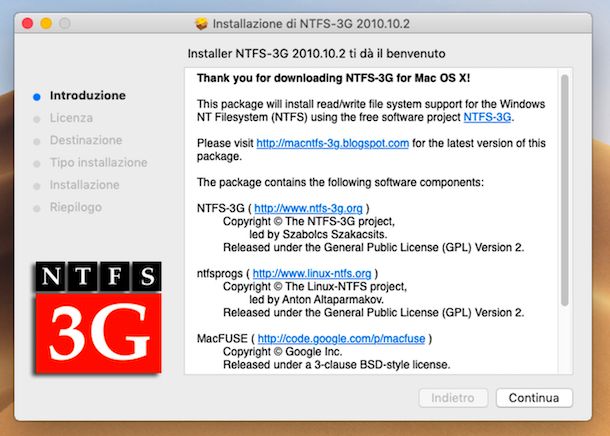The image size is (610, 436).
Task: Click the vertical scrollbar thumb of welcome text
Action: pyautogui.click(x=565, y=191)
